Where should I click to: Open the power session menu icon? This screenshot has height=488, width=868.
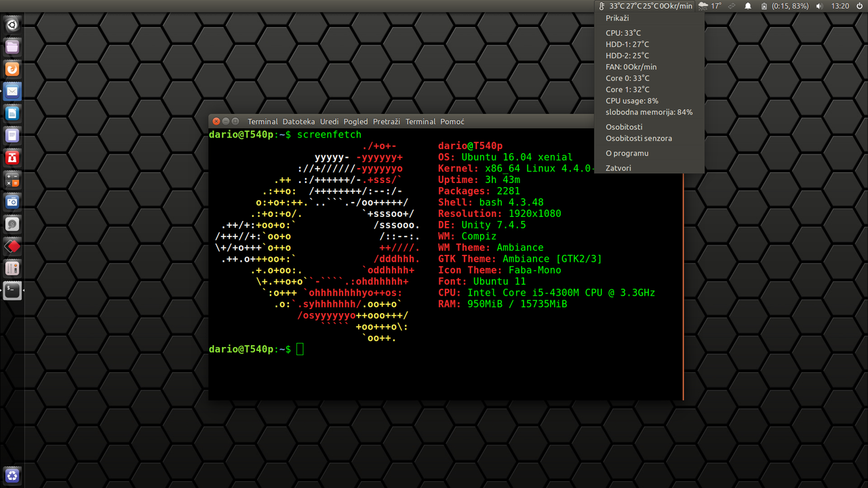pos(859,6)
